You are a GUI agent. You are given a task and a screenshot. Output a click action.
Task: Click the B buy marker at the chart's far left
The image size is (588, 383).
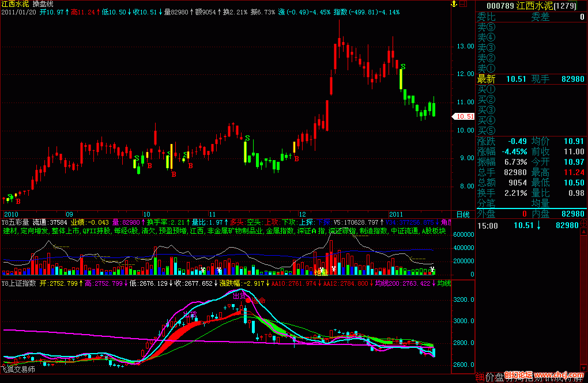(18, 201)
